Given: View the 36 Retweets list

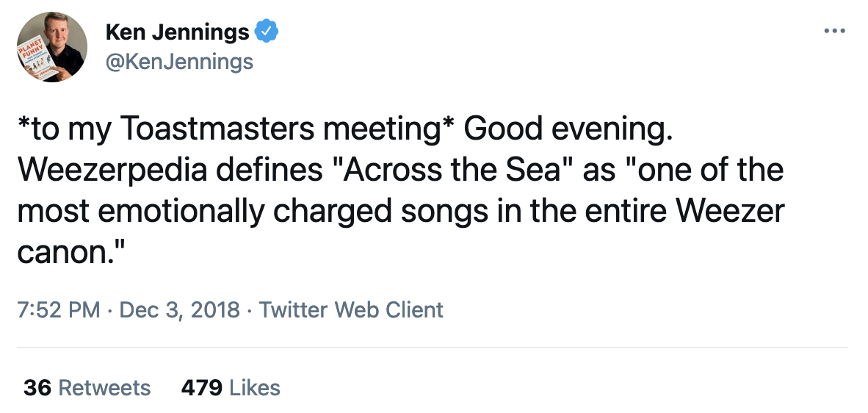Looking at the screenshot, I should click(x=87, y=387).
